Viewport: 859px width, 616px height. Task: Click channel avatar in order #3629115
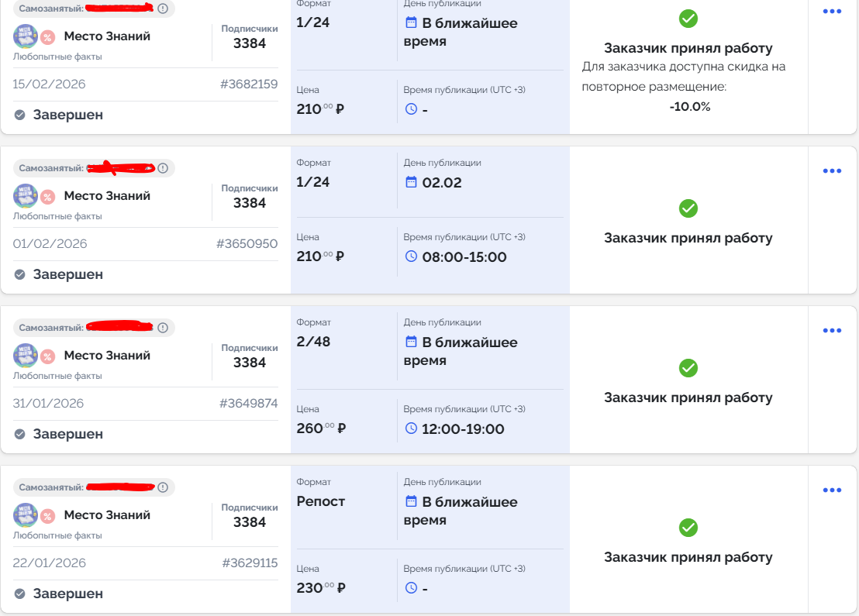pyautogui.click(x=26, y=515)
